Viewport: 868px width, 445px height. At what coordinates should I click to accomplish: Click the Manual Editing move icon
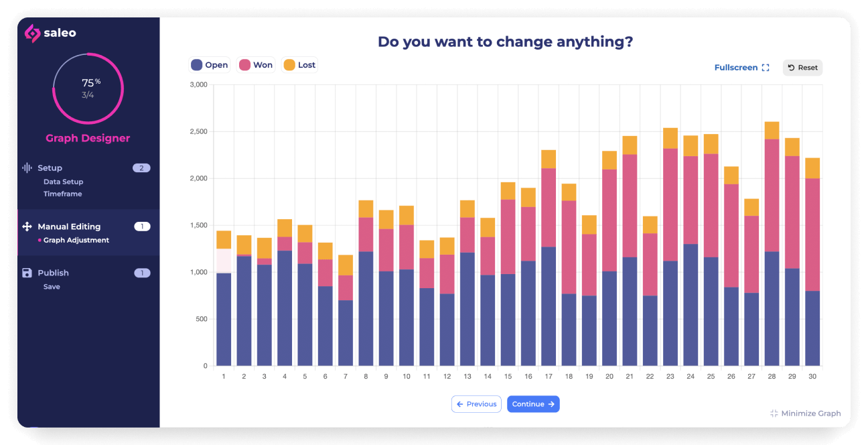click(x=27, y=227)
